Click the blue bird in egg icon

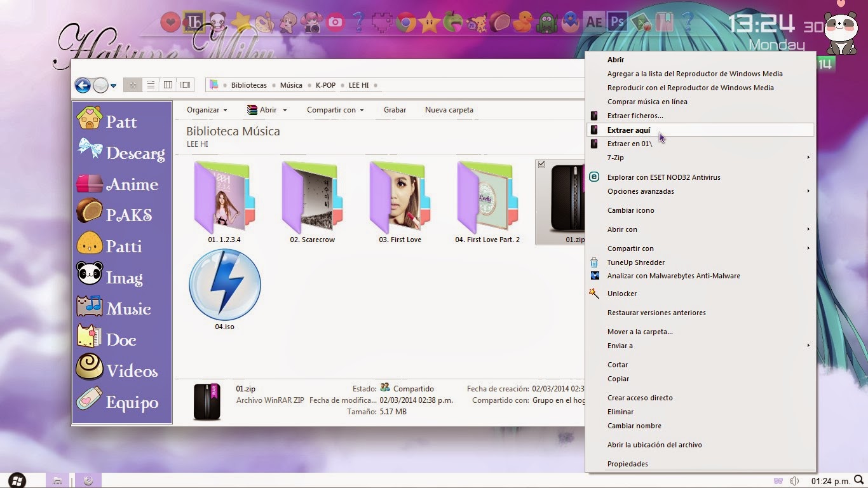[x=570, y=23]
